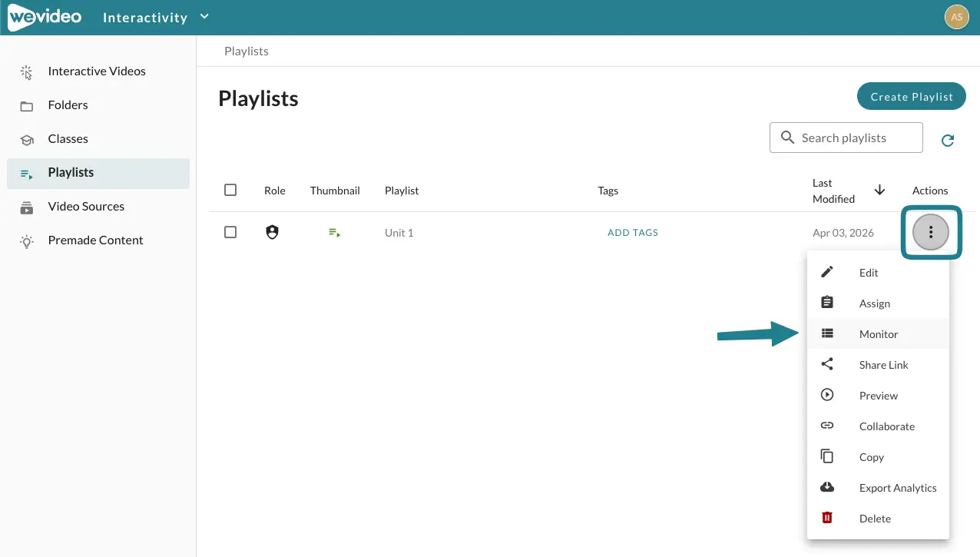Select Collaborate in the actions menu
The image size is (980, 557).
click(x=878, y=426)
